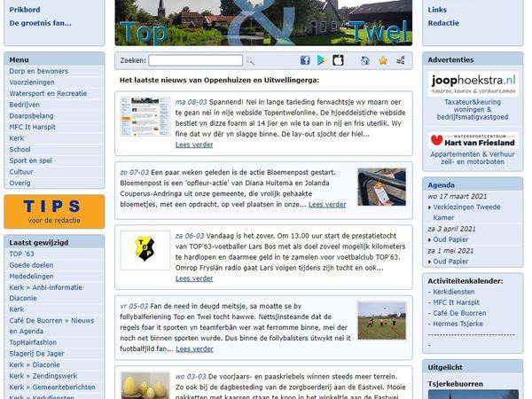Open Kerk » Anbi-informatie Diaconie link
The height and width of the screenshot is (399, 532).
[x=45, y=293]
